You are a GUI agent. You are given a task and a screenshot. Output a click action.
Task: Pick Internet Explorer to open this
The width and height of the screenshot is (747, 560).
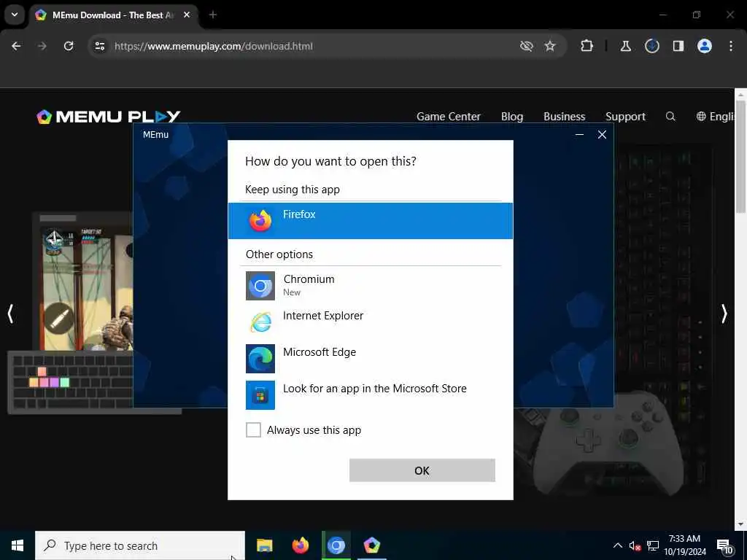(370, 322)
